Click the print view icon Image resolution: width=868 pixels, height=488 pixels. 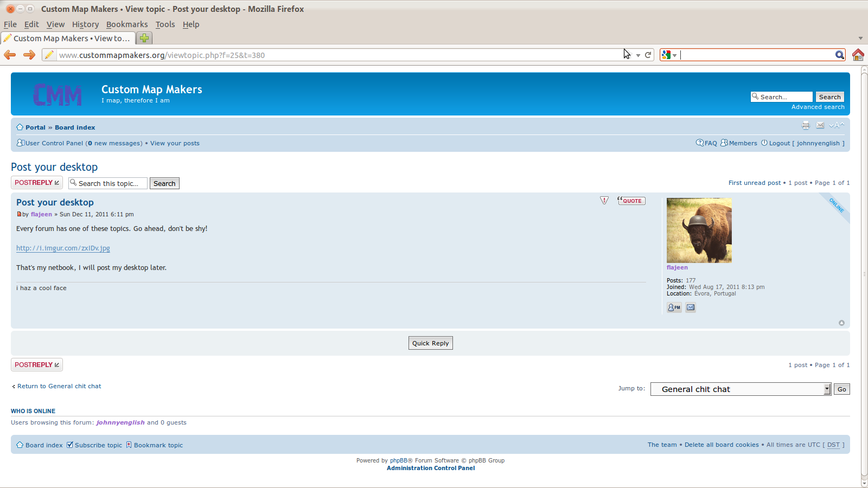coord(806,126)
